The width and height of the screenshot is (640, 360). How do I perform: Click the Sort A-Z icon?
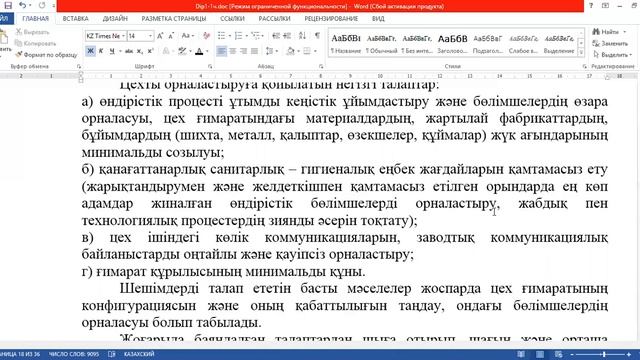(302, 36)
